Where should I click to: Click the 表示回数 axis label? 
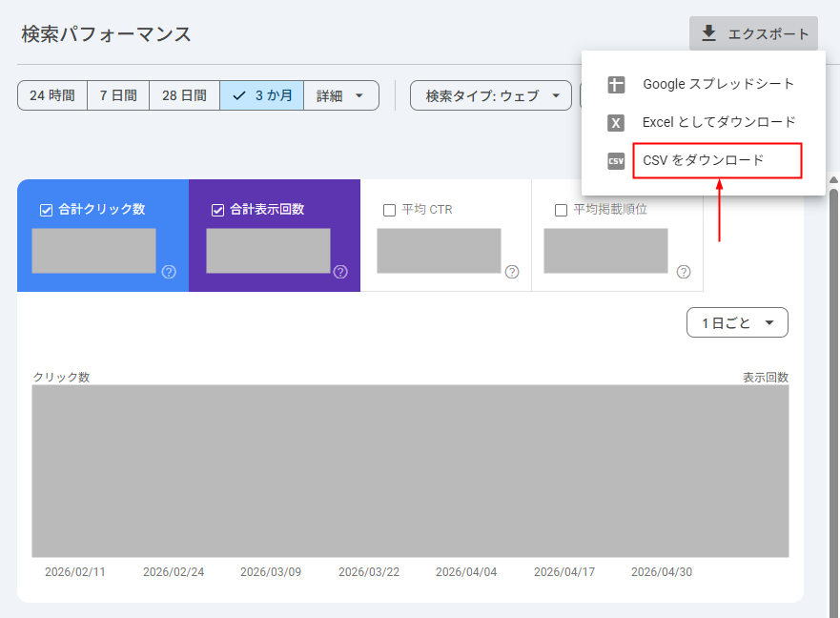[x=766, y=378]
